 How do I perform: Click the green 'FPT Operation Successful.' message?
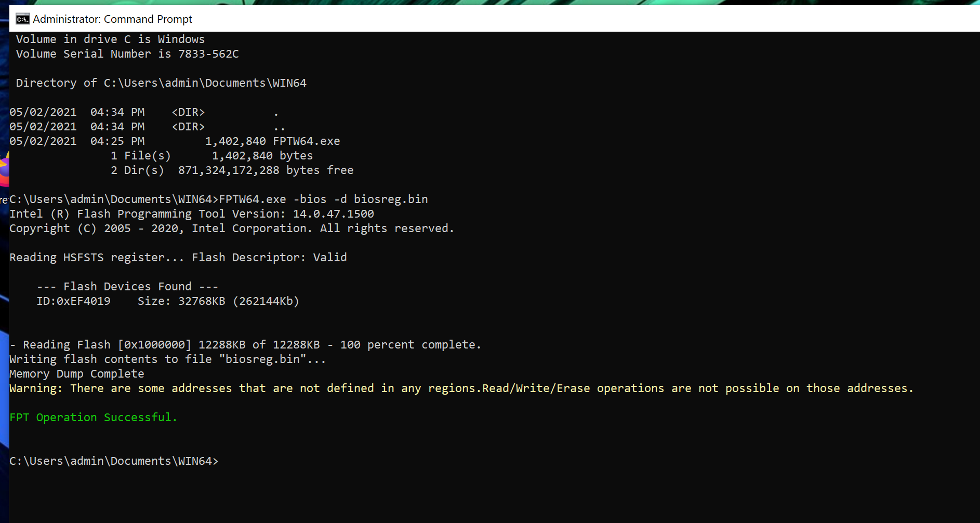click(x=94, y=418)
